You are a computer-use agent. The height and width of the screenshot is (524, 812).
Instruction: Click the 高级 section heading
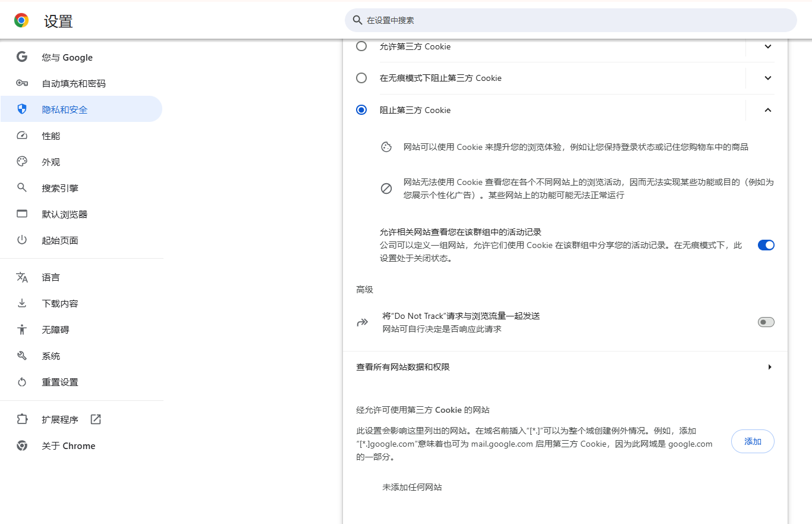(x=364, y=290)
